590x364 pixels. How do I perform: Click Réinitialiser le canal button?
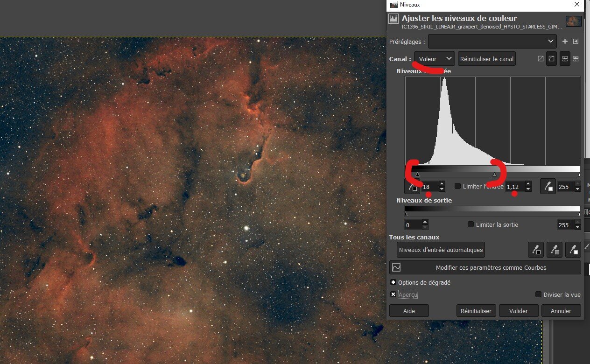[487, 59]
